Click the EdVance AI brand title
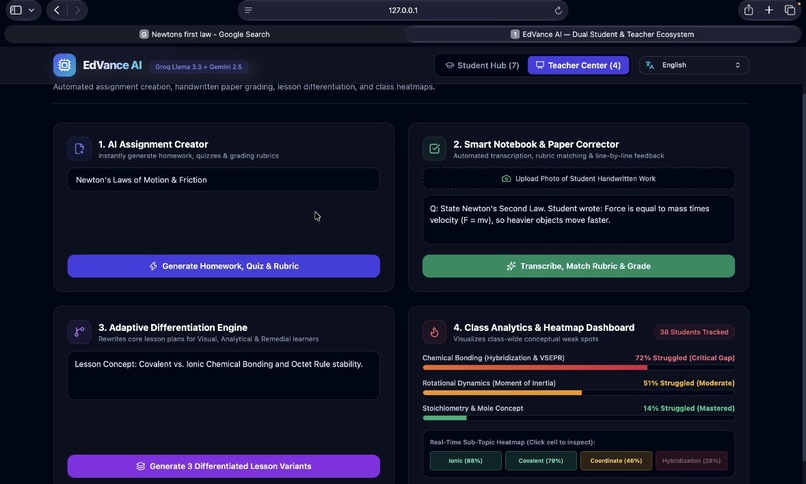The image size is (806, 484). point(112,65)
